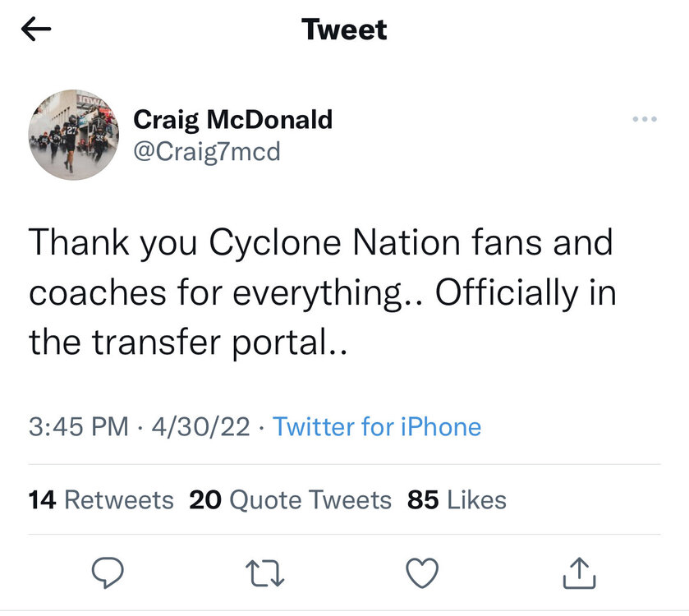Tap the Tweet header title
689x616 pixels.
[x=344, y=30]
